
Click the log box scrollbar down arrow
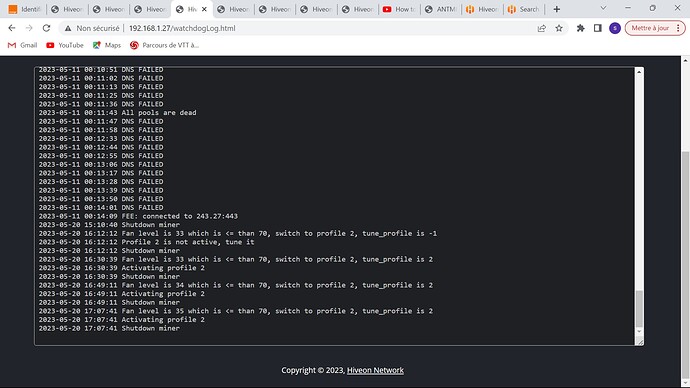tap(639, 331)
